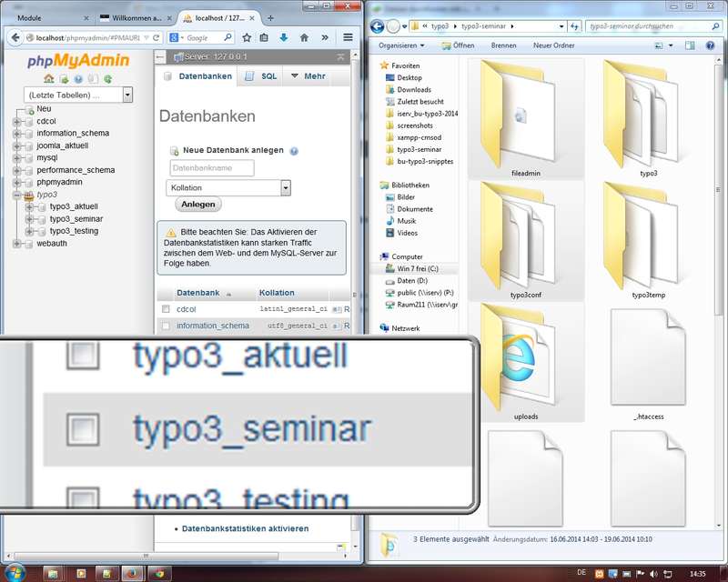Click Explorer typo3-seminar durchsuchen search field

click(652, 26)
